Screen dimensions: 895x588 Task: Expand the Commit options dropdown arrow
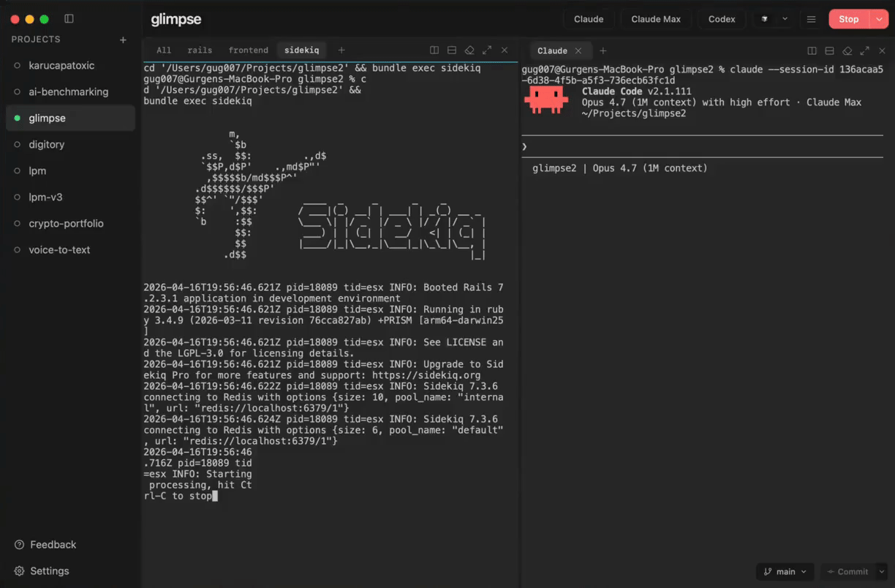881,572
